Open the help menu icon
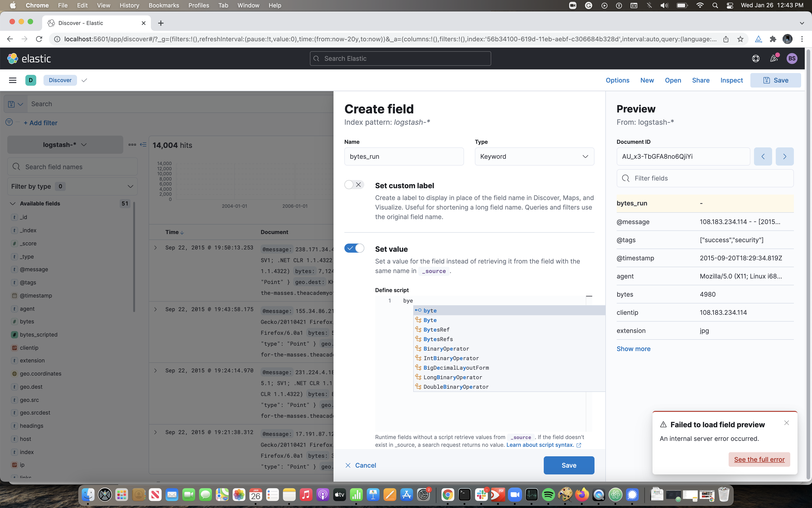Viewport: 812px width, 508px height. pyautogui.click(x=756, y=59)
